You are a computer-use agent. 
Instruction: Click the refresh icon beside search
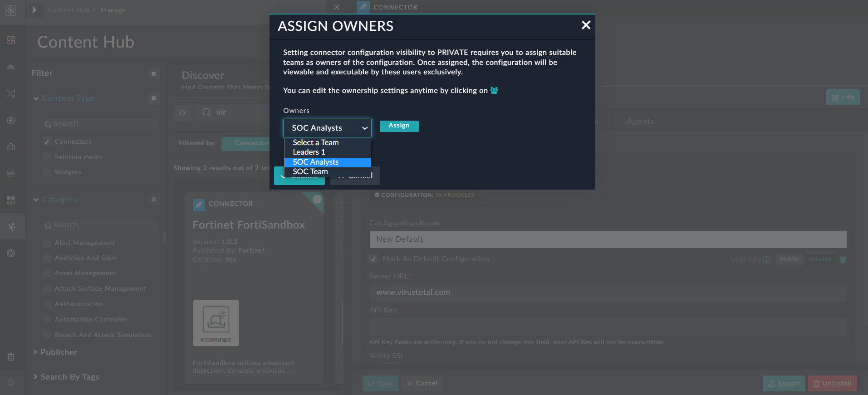[x=182, y=112]
